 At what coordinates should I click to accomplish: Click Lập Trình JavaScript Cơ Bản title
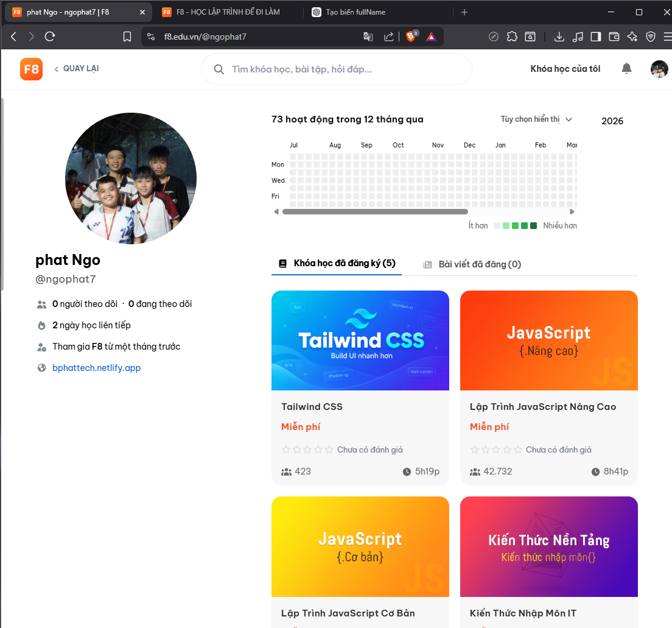[x=348, y=613]
